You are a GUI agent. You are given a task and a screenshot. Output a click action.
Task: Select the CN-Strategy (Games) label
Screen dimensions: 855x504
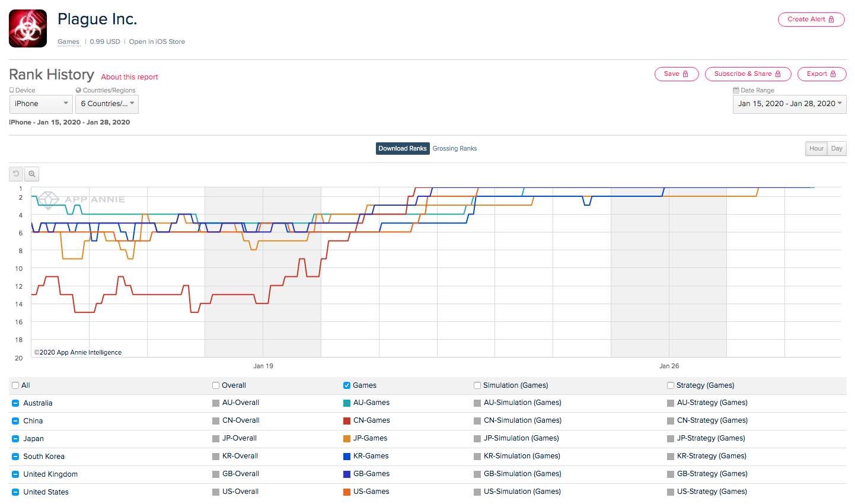(712, 420)
